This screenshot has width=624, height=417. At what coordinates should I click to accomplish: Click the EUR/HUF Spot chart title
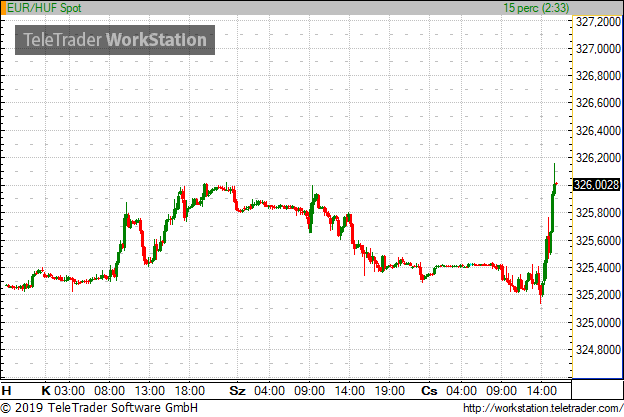coord(45,8)
